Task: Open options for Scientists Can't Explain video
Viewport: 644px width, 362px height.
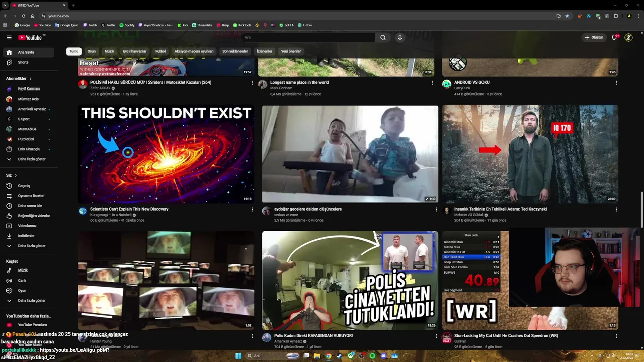Action: (x=252, y=209)
